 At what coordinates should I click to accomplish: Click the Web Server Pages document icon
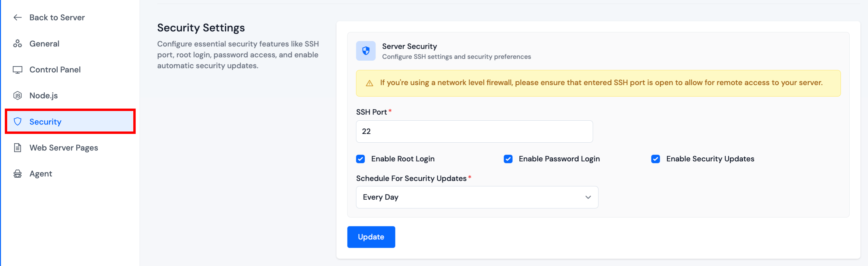(17, 148)
